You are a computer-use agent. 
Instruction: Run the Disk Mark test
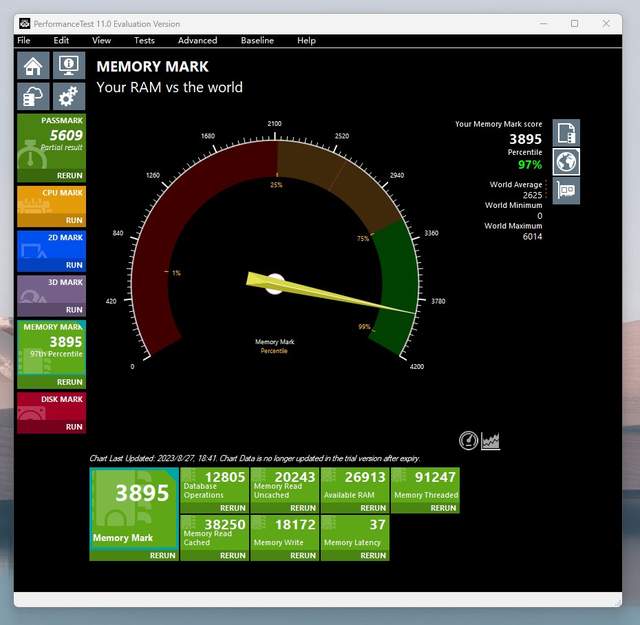tap(51, 427)
